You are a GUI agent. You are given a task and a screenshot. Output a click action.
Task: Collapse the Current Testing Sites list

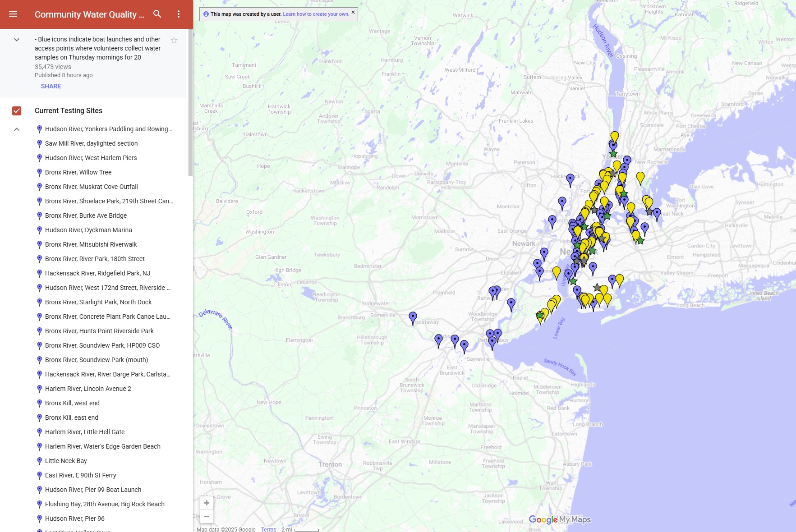coord(17,129)
